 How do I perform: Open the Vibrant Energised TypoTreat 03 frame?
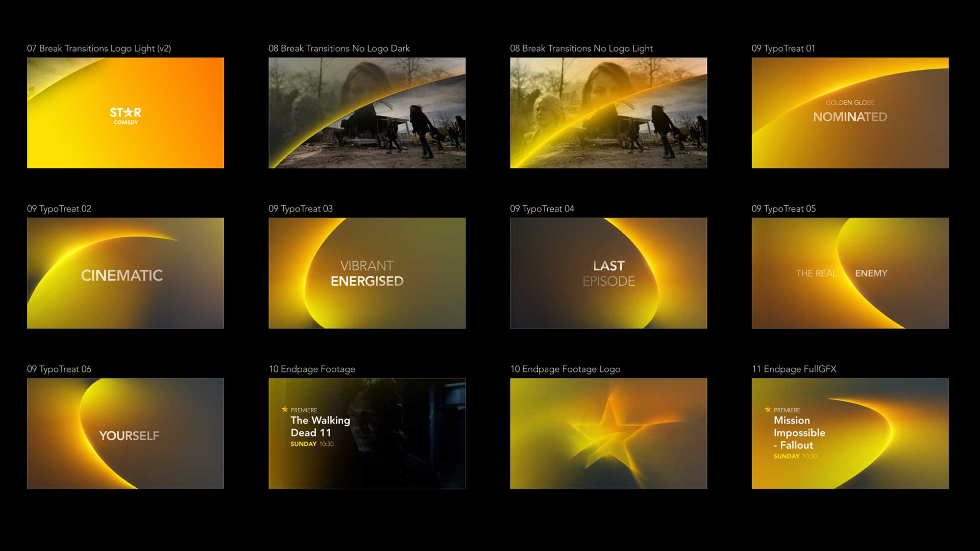[x=366, y=273]
